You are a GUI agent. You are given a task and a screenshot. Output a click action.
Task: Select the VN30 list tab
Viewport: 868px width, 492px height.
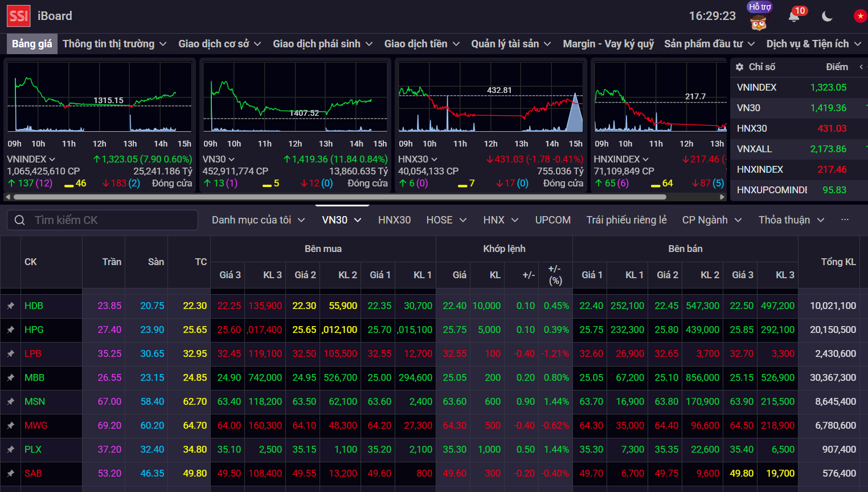pyautogui.click(x=341, y=220)
